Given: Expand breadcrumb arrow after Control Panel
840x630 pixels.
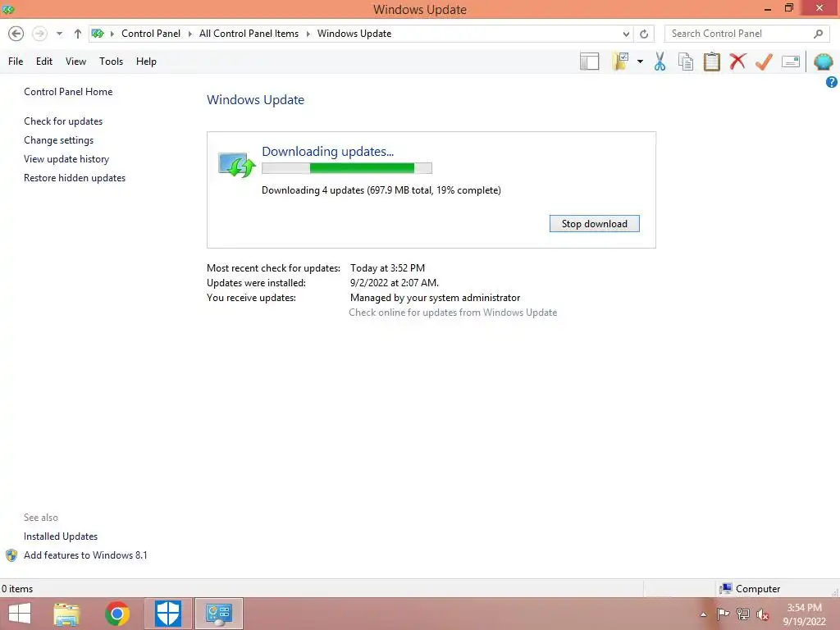Looking at the screenshot, I should point(189,34).
